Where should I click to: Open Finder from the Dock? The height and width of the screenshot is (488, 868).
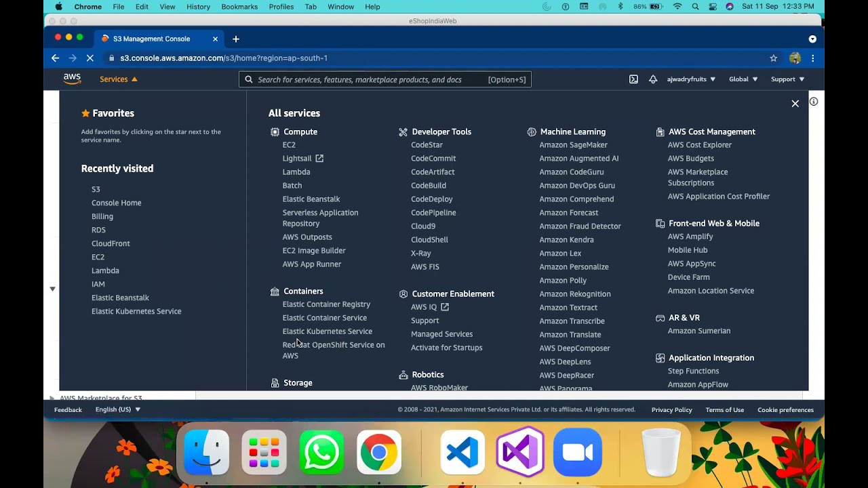207,452
